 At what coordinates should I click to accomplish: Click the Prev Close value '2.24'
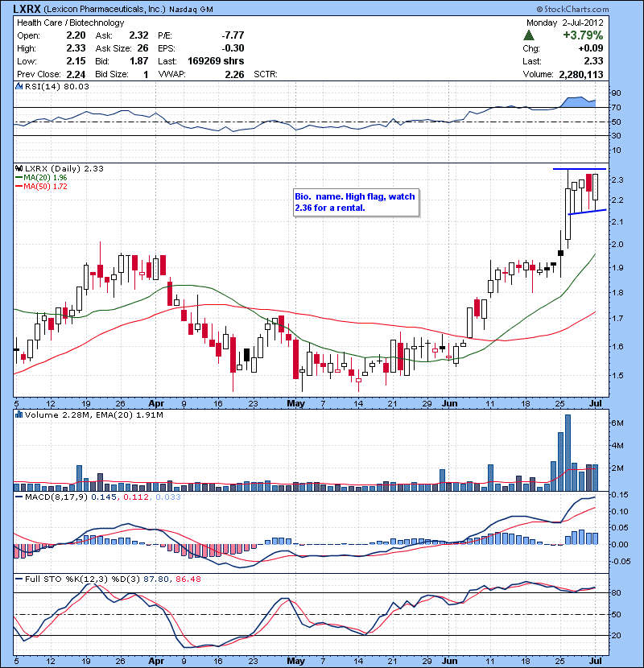coord(76,75)
